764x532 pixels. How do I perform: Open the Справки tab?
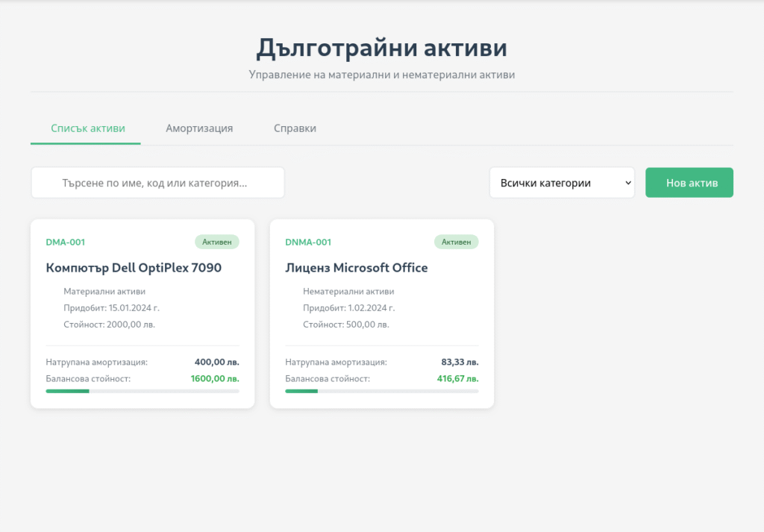point(295,128)
